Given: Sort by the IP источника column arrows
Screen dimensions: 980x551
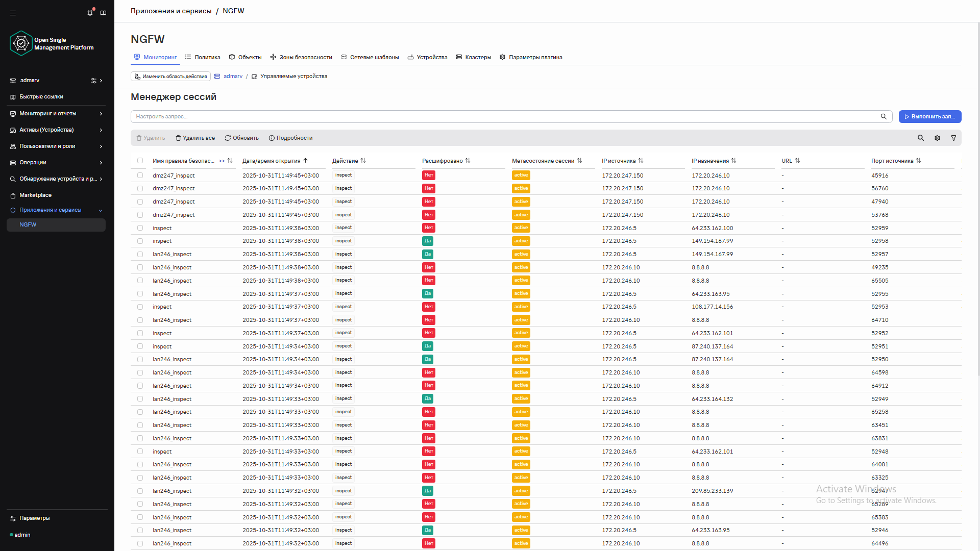Looking at the screenshot, I should 641,161.
